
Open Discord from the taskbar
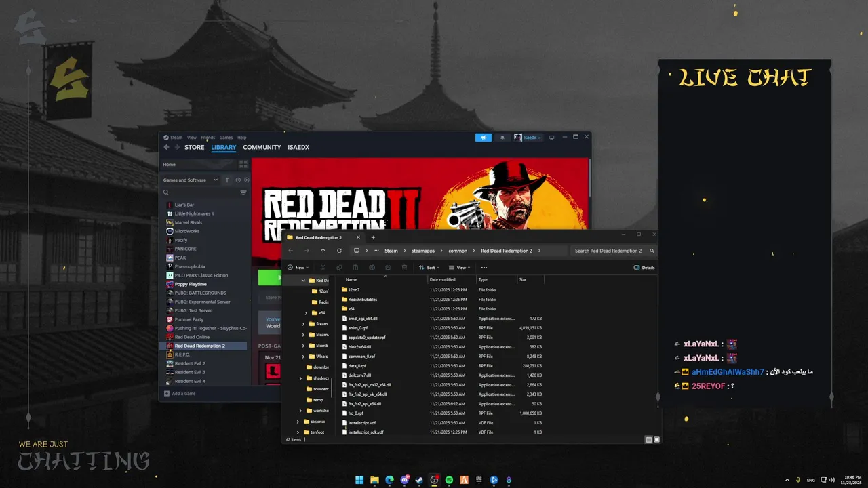coord(404,480)
